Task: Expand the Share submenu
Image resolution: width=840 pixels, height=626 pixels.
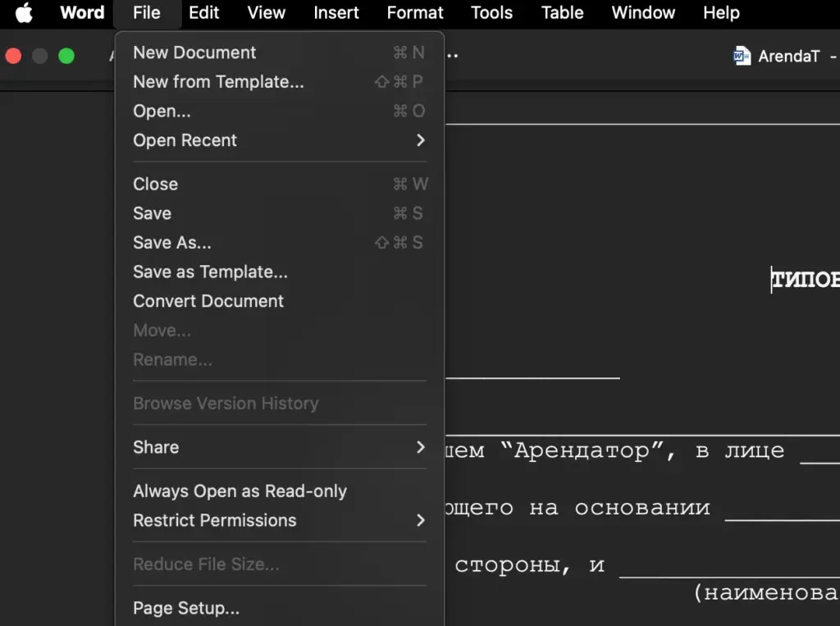Action: click(280, 447)
